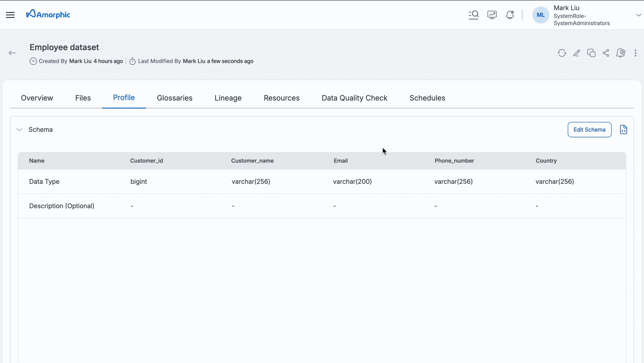Collapse the Schema section
Image resolution: width=644 pixels, height=363 pixels.
pos(19,130)
